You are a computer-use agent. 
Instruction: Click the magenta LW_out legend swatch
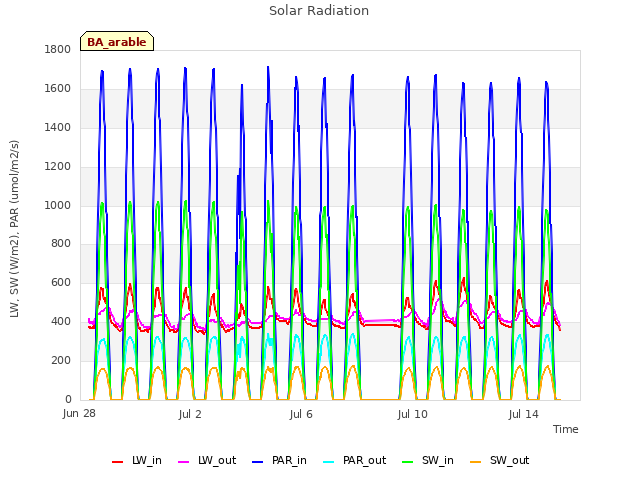coord(184,462)
